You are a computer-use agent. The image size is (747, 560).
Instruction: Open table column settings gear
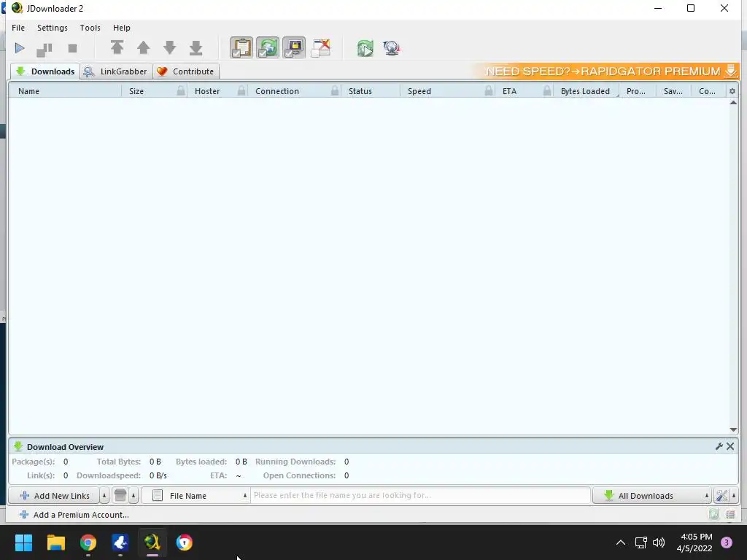(732, 91)
